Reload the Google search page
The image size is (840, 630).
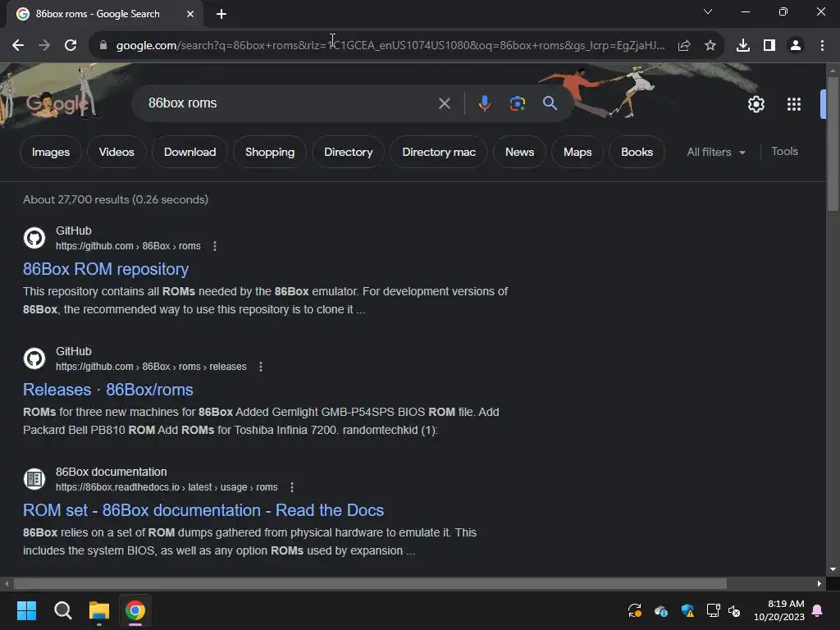click(71, 46)
